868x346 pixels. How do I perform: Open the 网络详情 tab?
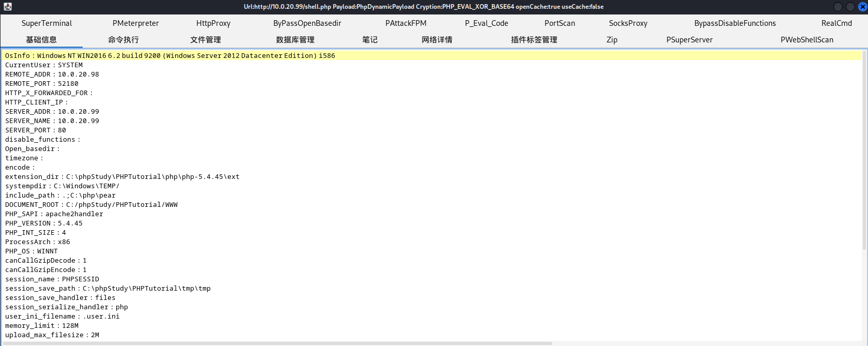click(x=437, y=40)
